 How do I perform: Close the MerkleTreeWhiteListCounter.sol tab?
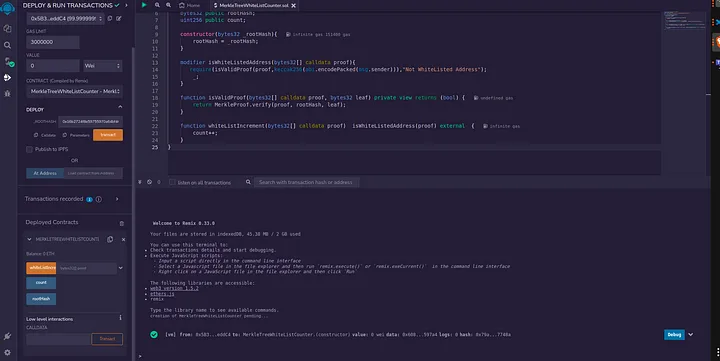[x=293, y=6]
